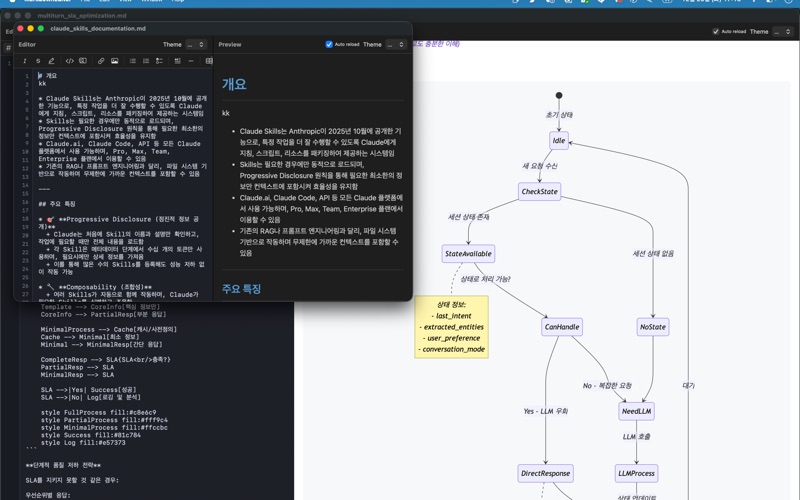Image resolution: width=800 pixels, height=500 pixels.
Task: Create a numbered list
Action: click(x=146, y=61)
